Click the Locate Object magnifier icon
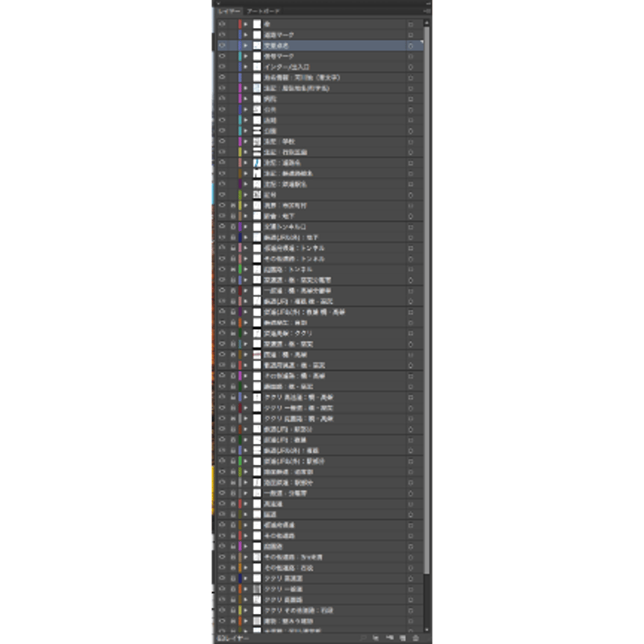This screenshot has width=644, height=644. click(x=363, y=638)
